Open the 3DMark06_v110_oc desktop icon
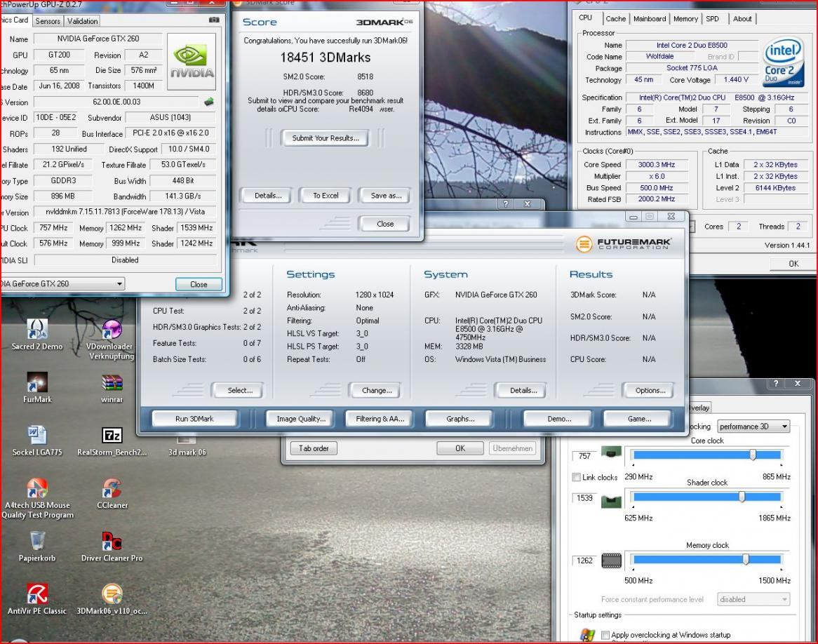The image size is (818, 644). [112, 599]
